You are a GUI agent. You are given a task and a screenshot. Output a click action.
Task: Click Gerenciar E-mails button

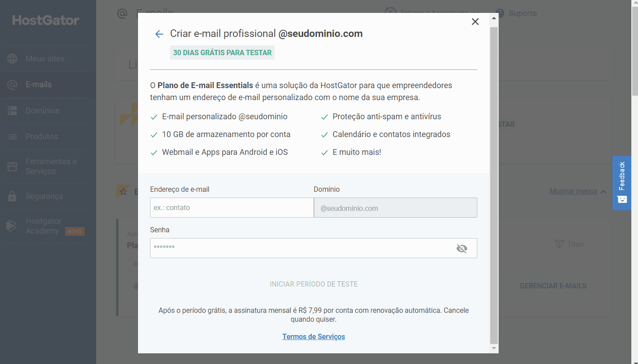[553, 286]
